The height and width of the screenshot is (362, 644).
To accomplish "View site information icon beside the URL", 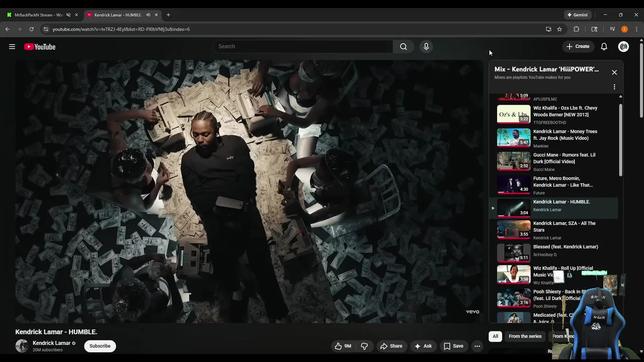I will point(46,29).
